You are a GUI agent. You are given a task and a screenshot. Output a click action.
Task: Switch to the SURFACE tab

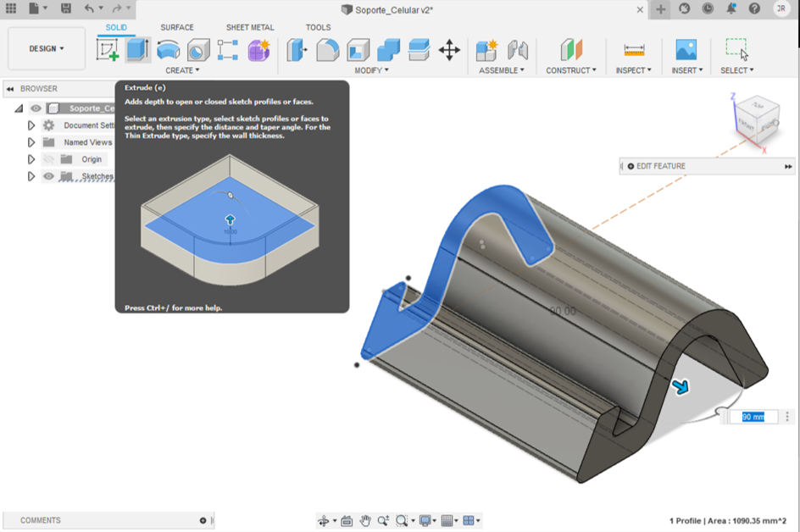(176, 28)
